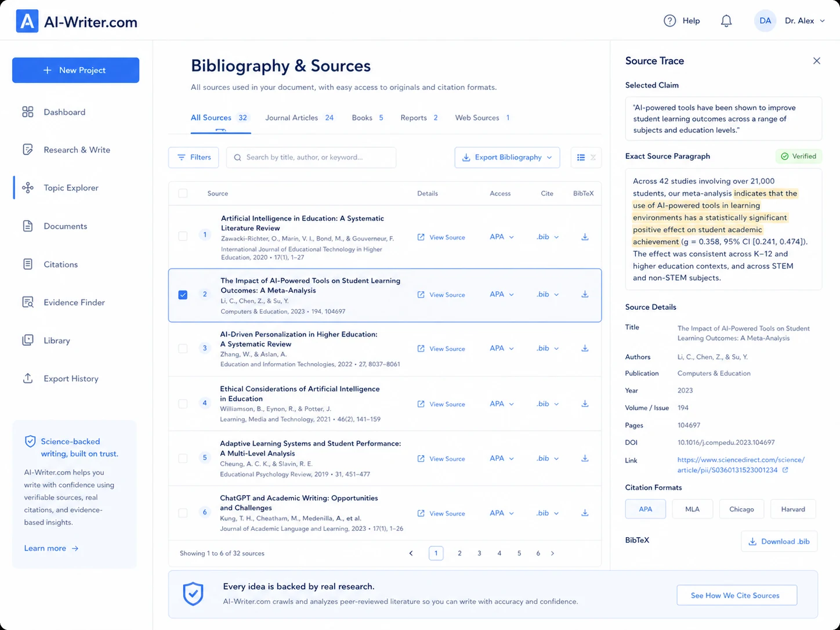Click Download .bib button
This screenshot has width=840, height=630.
[779, 541]
